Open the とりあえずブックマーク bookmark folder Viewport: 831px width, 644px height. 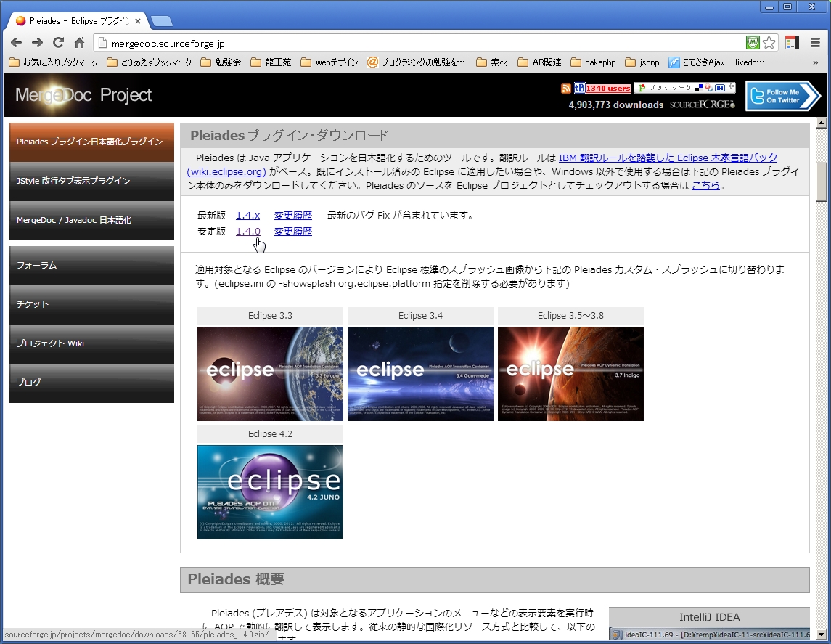150,62
